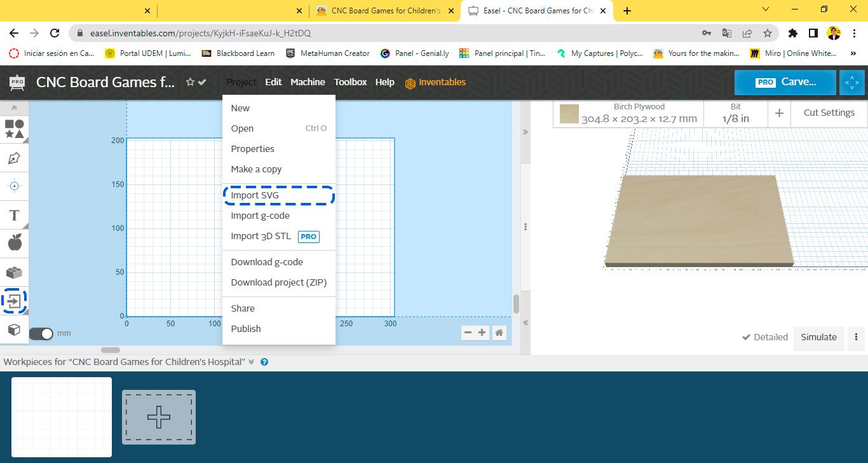
Task: Choose Import SVG from the Project menu
Action: [x=255, y=195]
